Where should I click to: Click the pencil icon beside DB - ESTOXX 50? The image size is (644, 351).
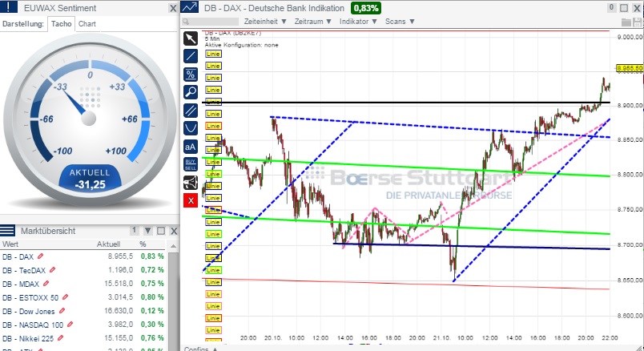pos(66,297)
